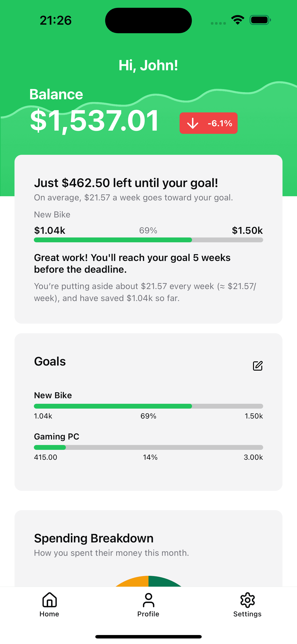Tap the Wi-Fi status icon

238,20
